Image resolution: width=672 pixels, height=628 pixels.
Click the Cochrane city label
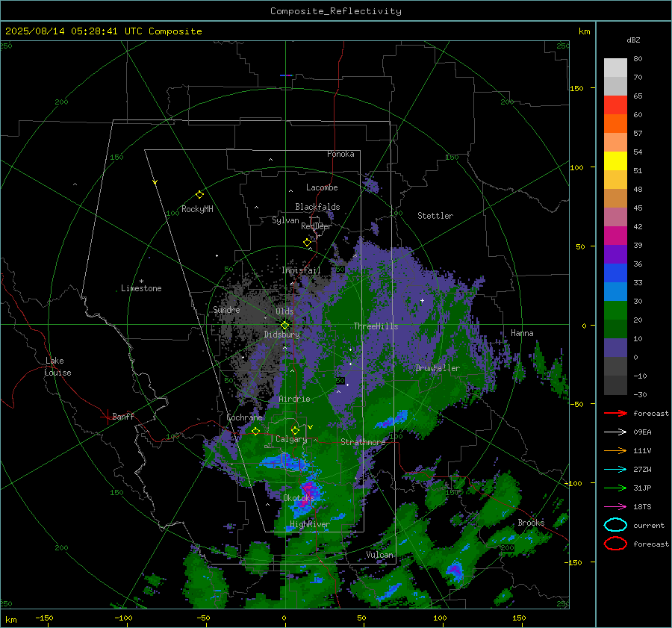coord(244,417)
